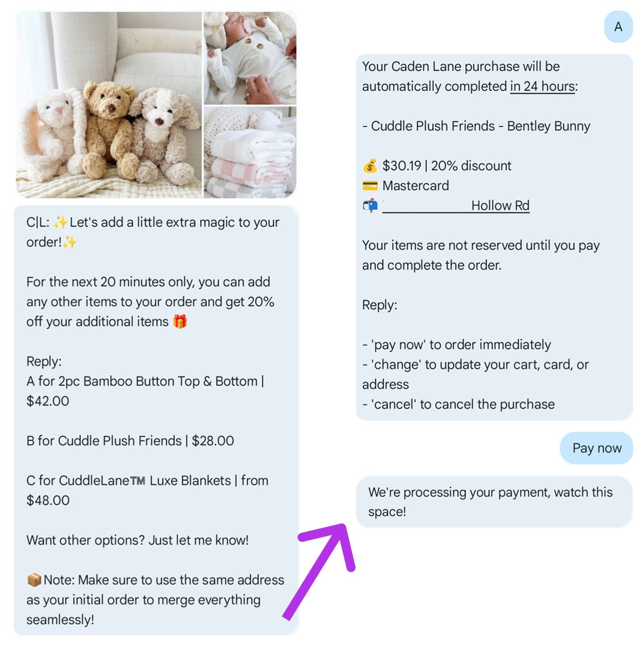Image resolution: width=644 pixels, height=646 pixels.
Task: Click the package emoji before Note
Action: click(x=34, y=580)
